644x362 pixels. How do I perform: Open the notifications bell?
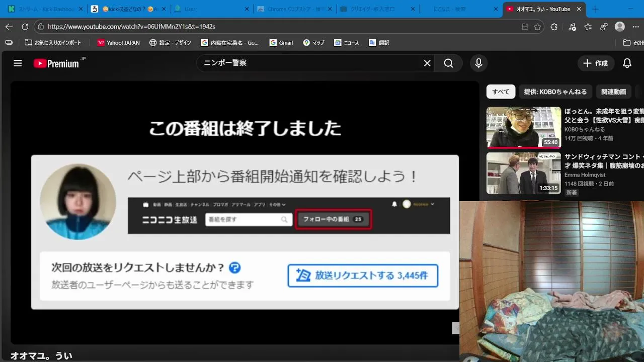click(627, 63)
